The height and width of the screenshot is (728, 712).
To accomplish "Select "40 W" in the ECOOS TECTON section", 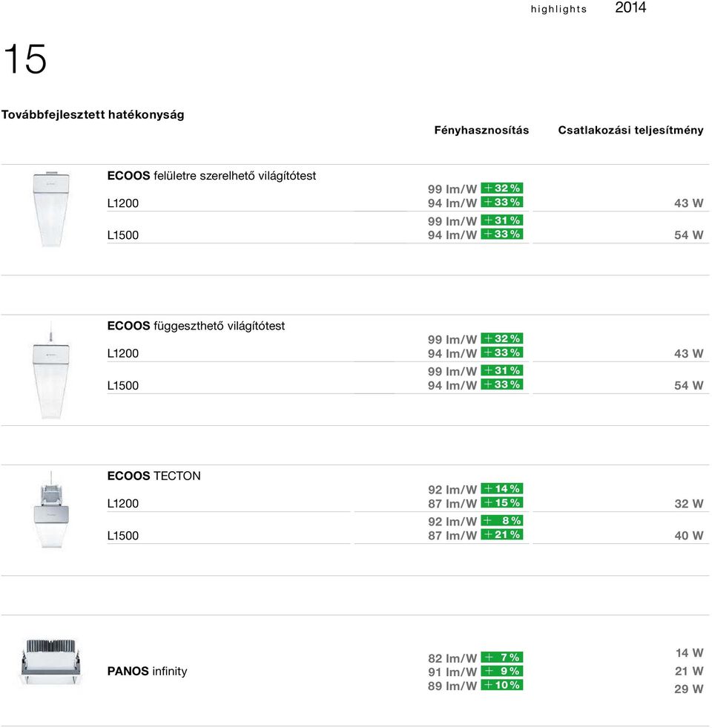I will click(688, 536).
